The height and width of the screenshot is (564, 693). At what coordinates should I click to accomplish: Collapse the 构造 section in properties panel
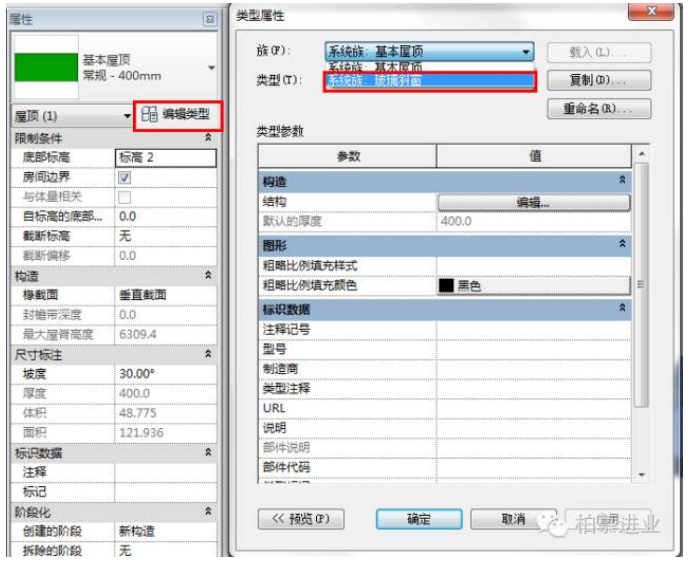208,275
